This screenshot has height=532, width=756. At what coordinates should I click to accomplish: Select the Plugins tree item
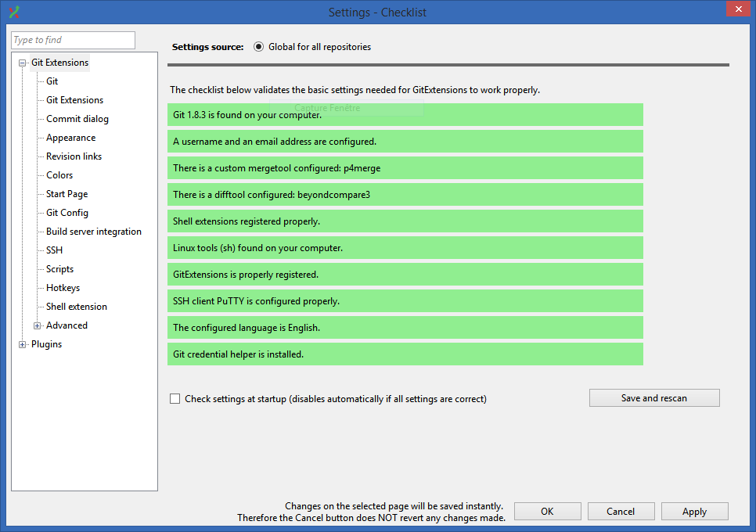coord(46,344)
